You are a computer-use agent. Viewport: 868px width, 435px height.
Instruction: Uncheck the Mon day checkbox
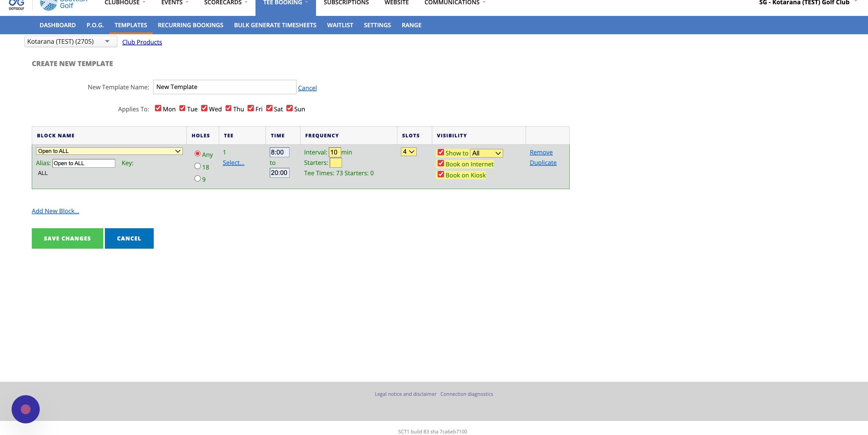coord(158,108)
